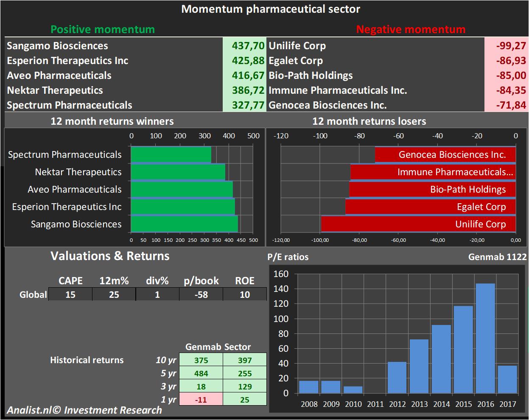This screenshot has height=420, width=529.
Task: Click the green Sangamo Biosciences bar
Action: [x=184, y=224]
